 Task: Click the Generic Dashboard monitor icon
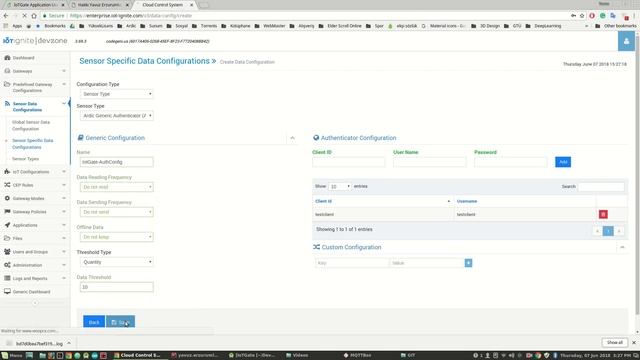(x=7, y=291)
